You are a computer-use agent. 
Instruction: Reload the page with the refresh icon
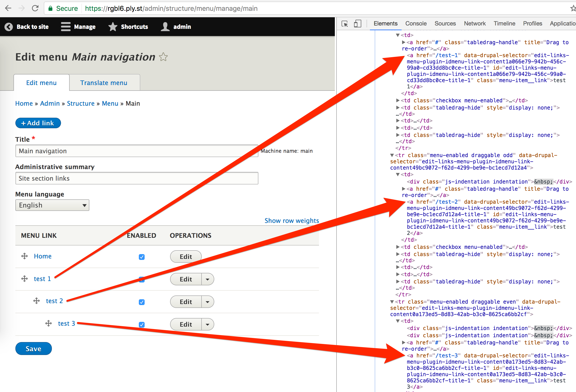click(x=35, y=8)
